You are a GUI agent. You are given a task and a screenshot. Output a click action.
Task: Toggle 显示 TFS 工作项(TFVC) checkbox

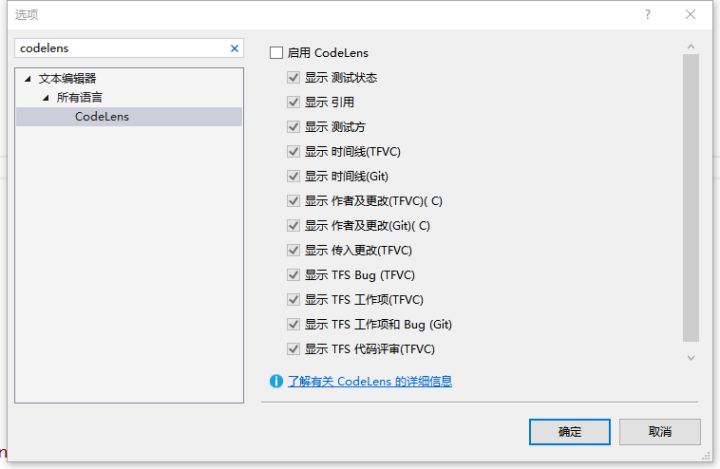tap(293, 299)
